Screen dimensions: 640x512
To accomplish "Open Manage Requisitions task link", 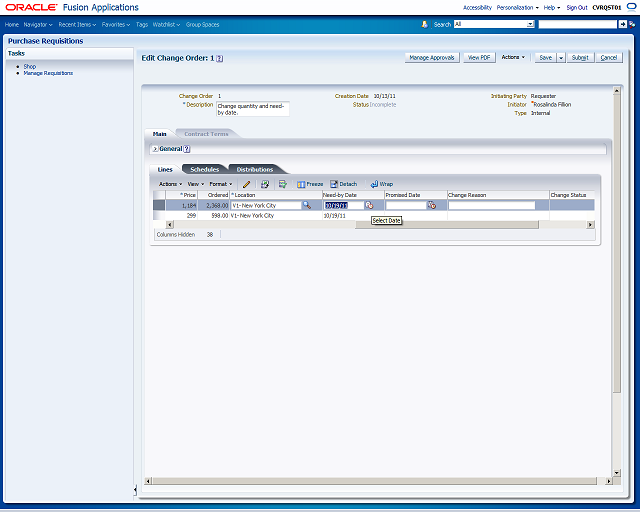I will point(48,73).
